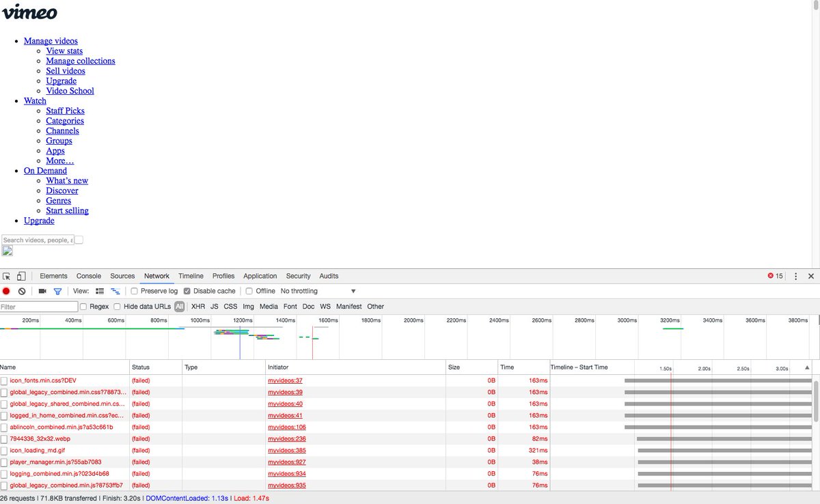Click the broken image below the search box
This screenshot has height=504, width=820.
coord(8,251)
